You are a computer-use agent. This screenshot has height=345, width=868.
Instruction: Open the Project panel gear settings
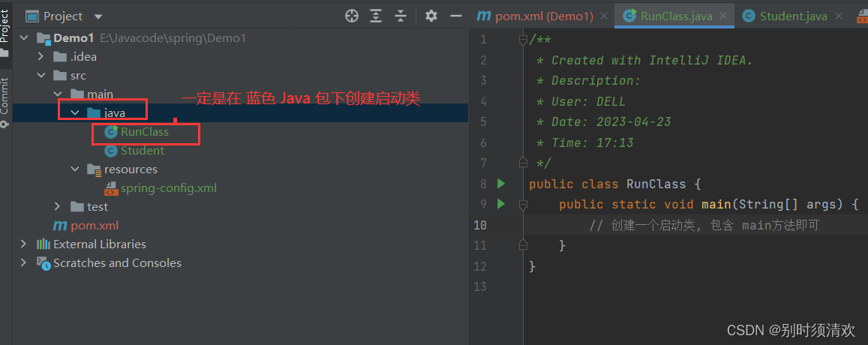pos(431,16)
